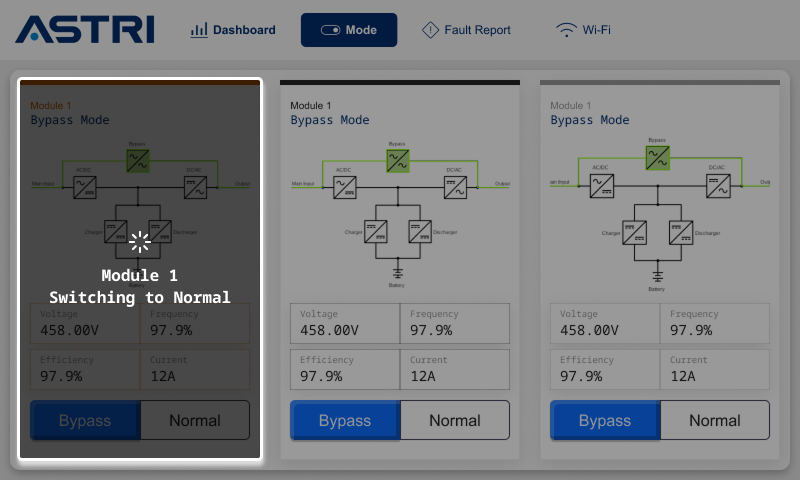Click the Discharger block icon in middle card
The width and height of the screenshot is (800, 480).
point(420,232)
